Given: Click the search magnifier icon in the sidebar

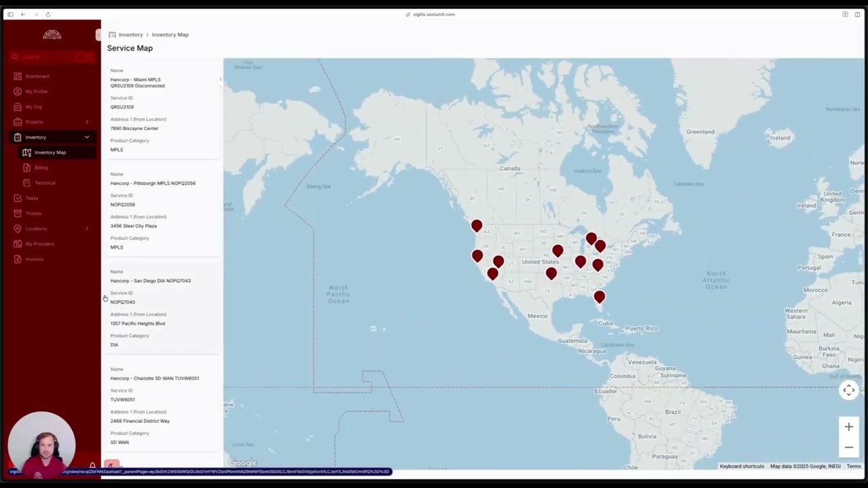Looking at the screenshot, I should [x=15, y=57].
